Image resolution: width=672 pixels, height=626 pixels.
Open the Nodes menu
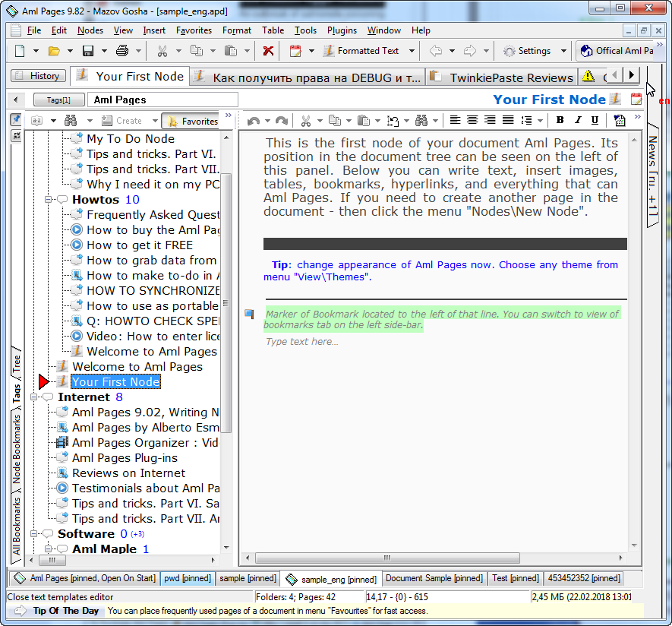click(x=90, y=30)
